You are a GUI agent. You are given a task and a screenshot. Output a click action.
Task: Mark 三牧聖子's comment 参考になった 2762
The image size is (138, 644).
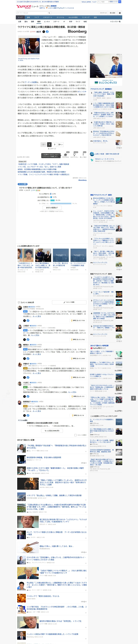(78, 339)
